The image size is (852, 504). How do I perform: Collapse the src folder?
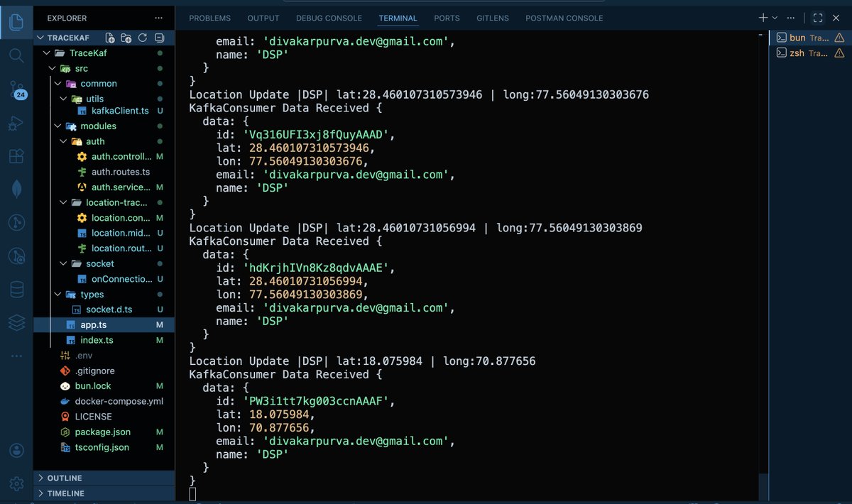click(x=53, y=68)
